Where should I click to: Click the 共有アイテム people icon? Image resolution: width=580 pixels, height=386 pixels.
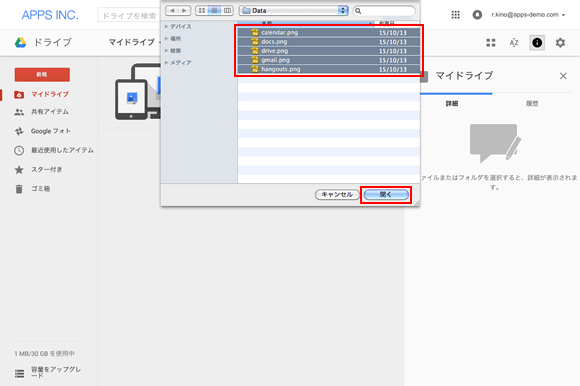point(19,112)
